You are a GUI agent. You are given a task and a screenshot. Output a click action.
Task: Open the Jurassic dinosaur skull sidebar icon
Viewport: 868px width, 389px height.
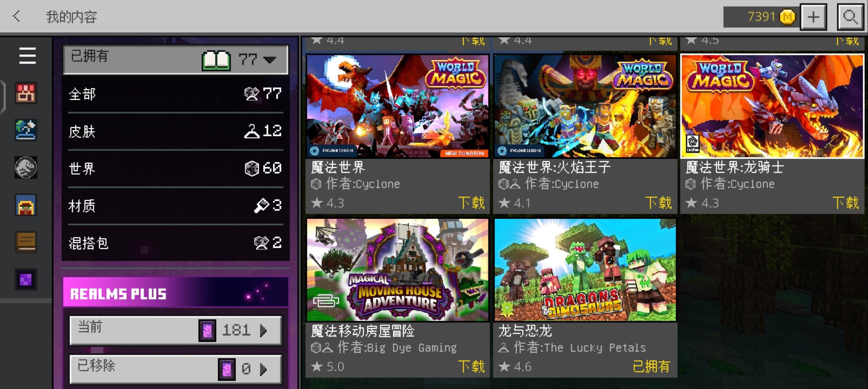click(26, 167)
